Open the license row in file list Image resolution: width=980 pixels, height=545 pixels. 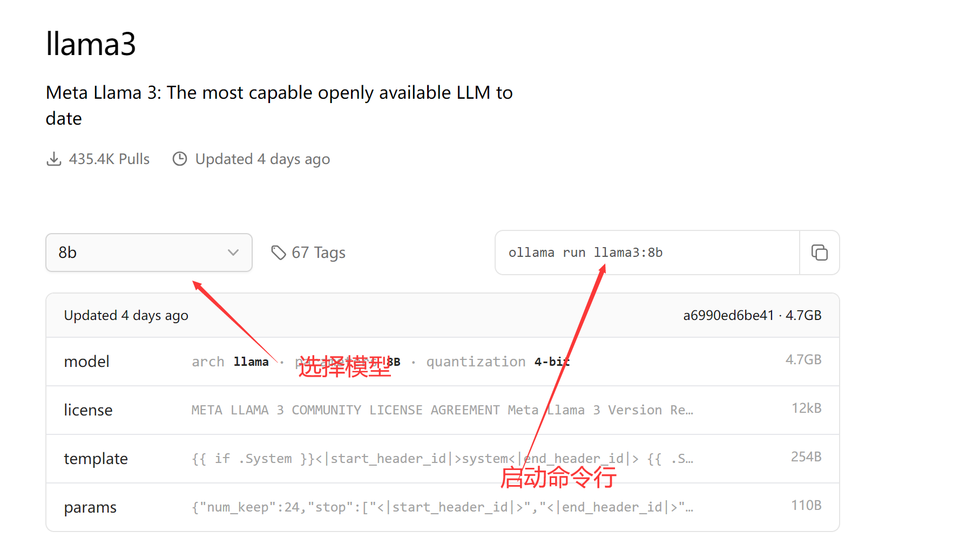point(443,410)
